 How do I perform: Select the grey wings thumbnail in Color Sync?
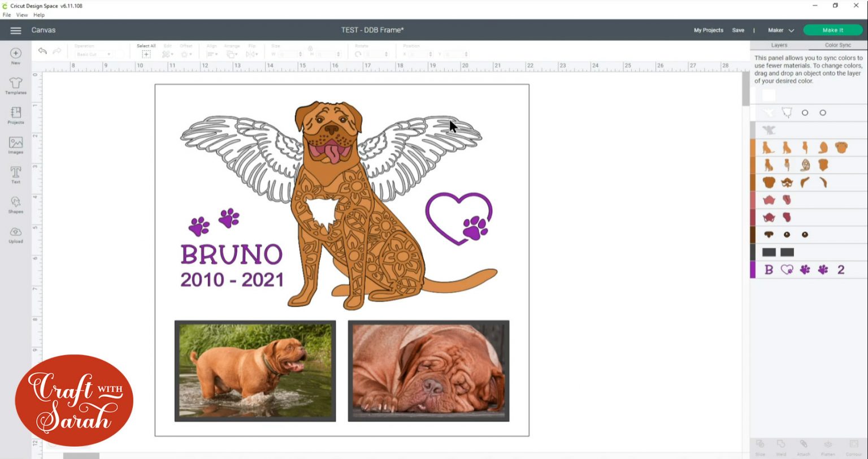769,130
